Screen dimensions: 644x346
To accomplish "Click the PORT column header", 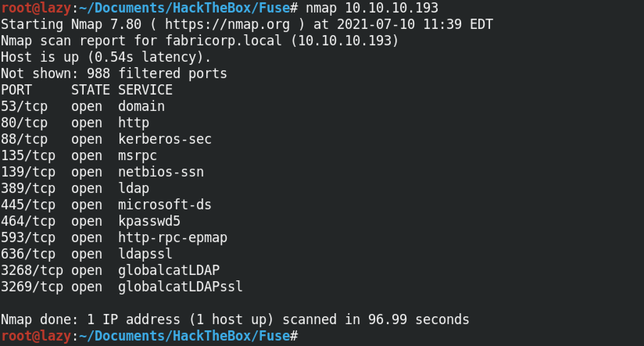I will coord(16,90).
